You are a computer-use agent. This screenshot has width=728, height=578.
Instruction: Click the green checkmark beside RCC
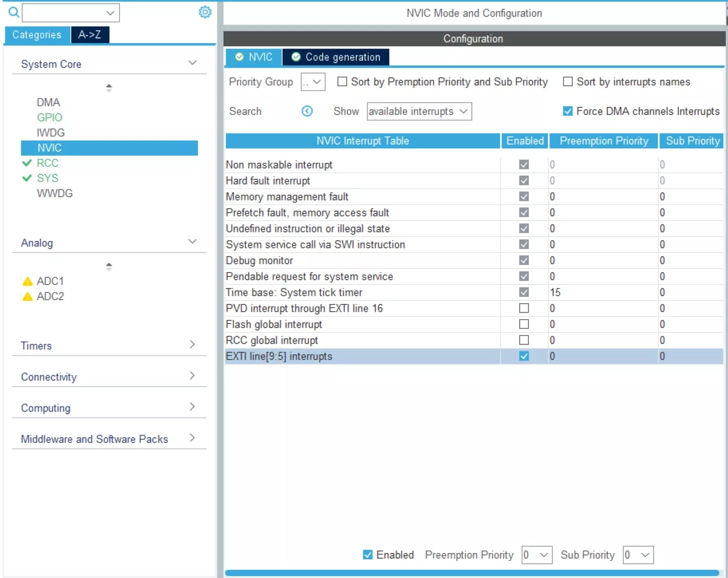(x=27, y=163)
